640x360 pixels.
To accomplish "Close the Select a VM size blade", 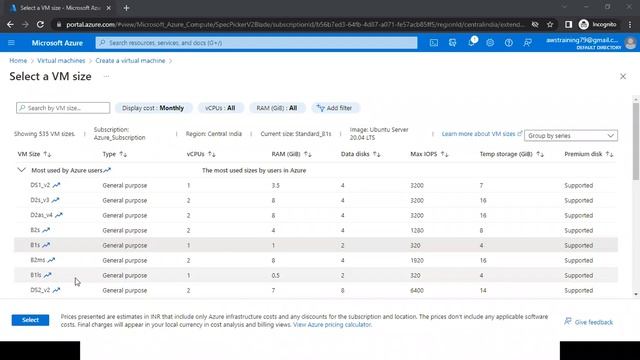I will [623, 76].
